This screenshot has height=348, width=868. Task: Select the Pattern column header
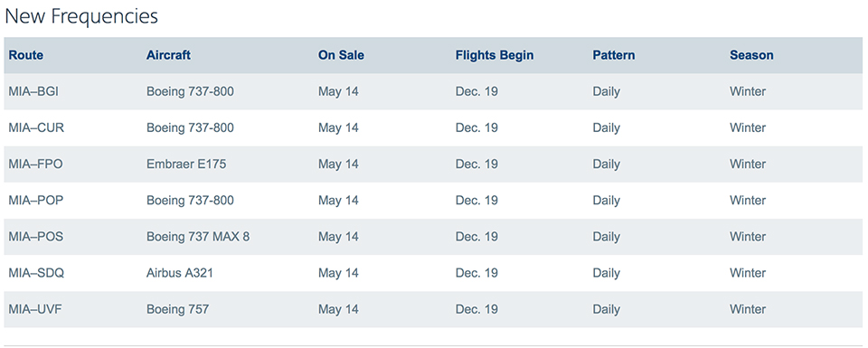[613, 55]
